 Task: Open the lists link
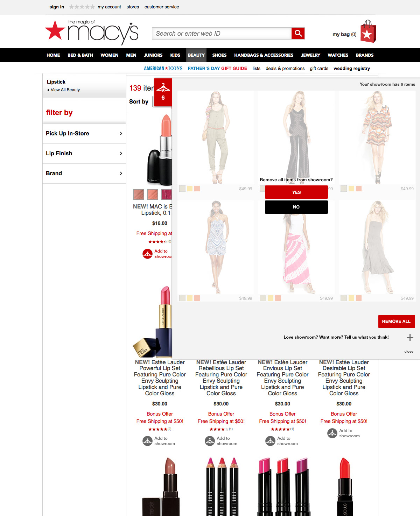(x=257, y=68)
